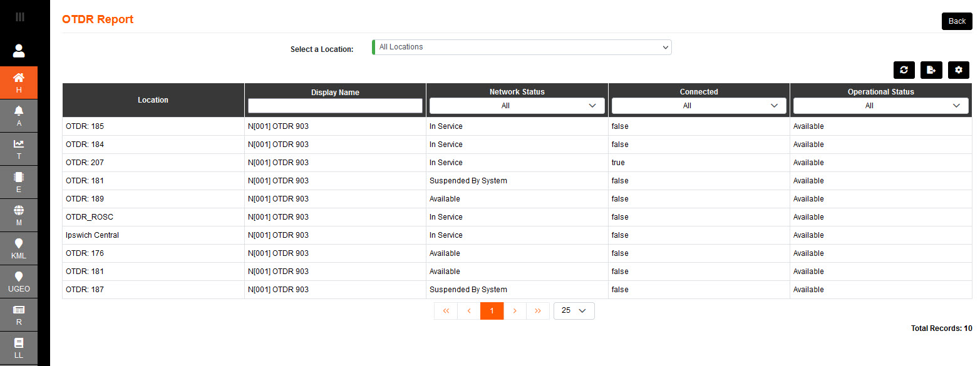Viewport: 980px width, 366px height.
Task: Click the Back button
Action: [x=956, y=21]
